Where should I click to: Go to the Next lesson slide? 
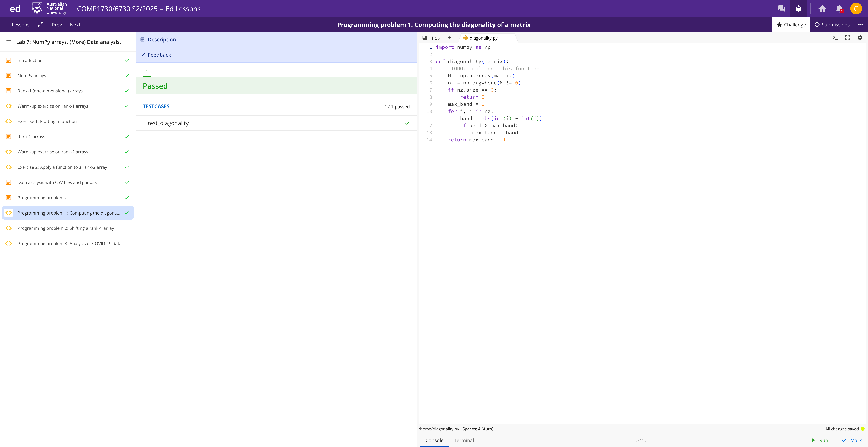[x=75, y=25]
